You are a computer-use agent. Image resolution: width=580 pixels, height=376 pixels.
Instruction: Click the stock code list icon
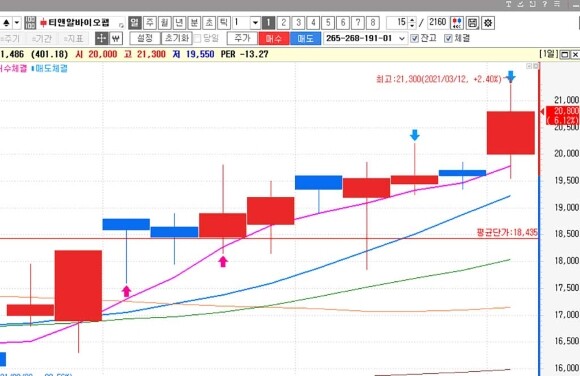pos(30,23)
